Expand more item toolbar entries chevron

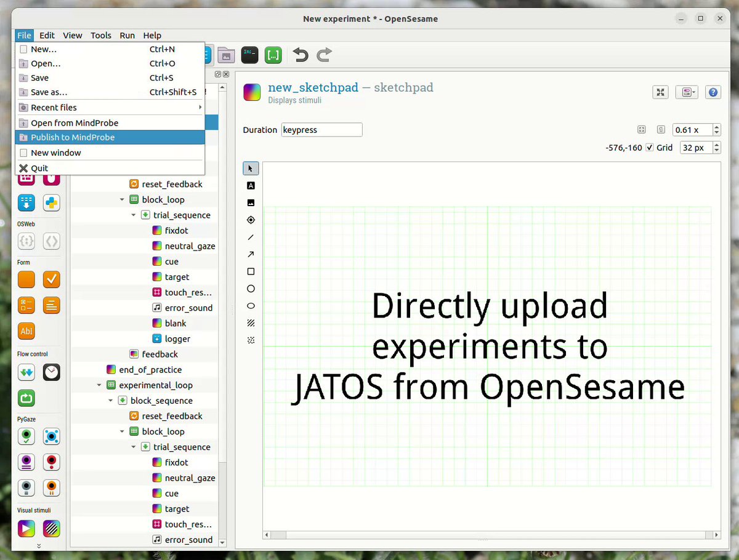[x=39, y=546]
